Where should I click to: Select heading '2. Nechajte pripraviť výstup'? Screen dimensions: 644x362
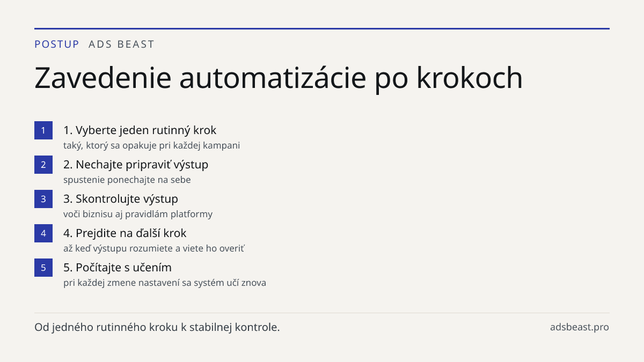click(136, 165)
